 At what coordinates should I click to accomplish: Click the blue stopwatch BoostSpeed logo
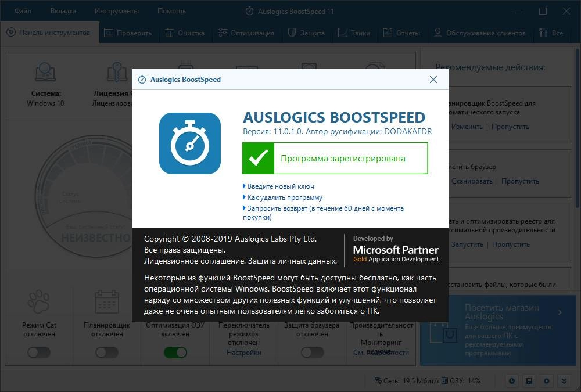(190, 143)
